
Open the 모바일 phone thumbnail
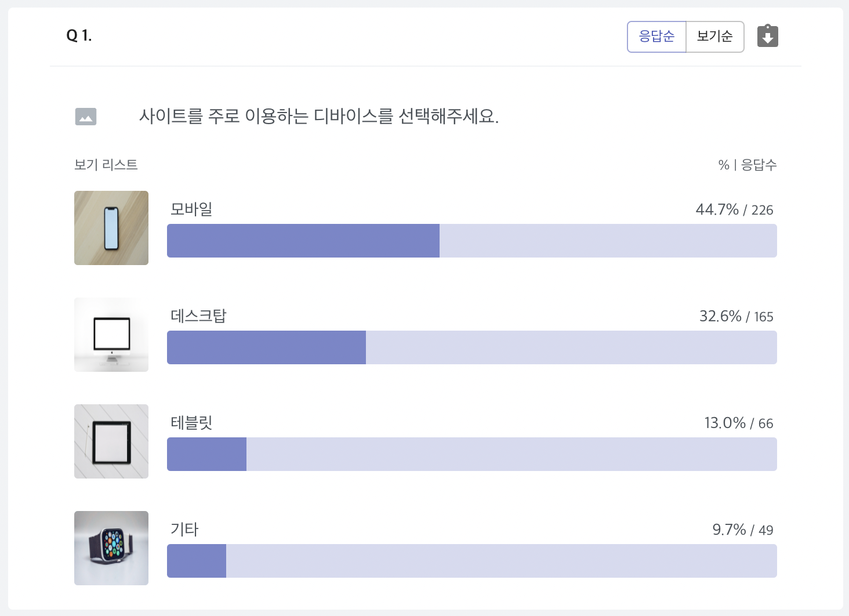pos(111,228)
